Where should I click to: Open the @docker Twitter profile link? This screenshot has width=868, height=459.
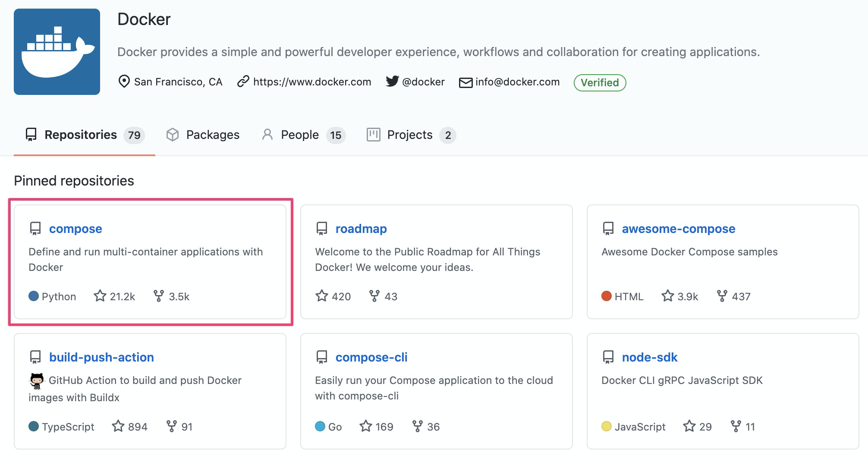(x=423, y=82)
